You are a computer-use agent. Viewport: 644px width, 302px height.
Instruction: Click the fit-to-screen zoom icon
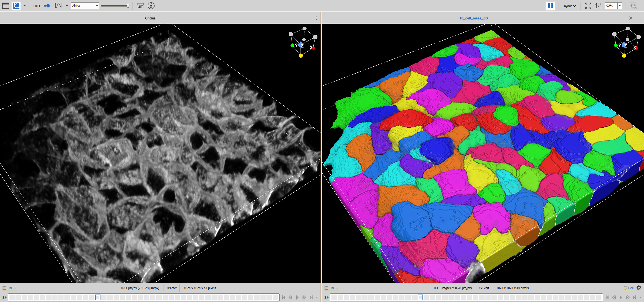point(588,6)
